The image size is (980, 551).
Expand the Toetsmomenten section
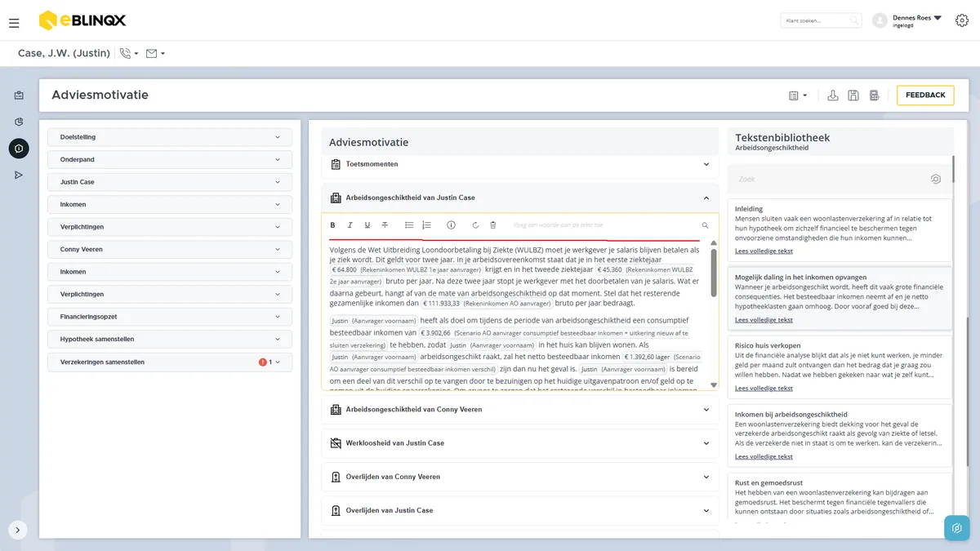520,164
